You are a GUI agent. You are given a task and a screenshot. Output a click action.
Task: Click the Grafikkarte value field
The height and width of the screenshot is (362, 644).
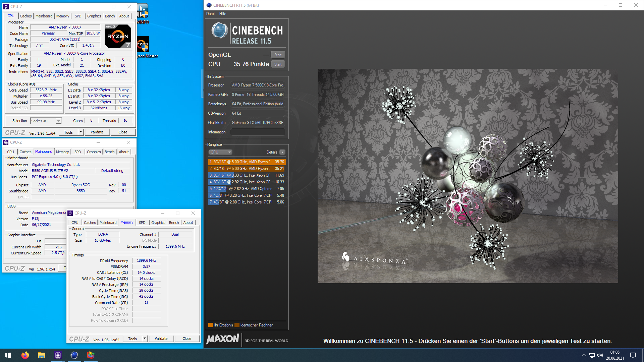pyautogui.click(x=258, y=123)
